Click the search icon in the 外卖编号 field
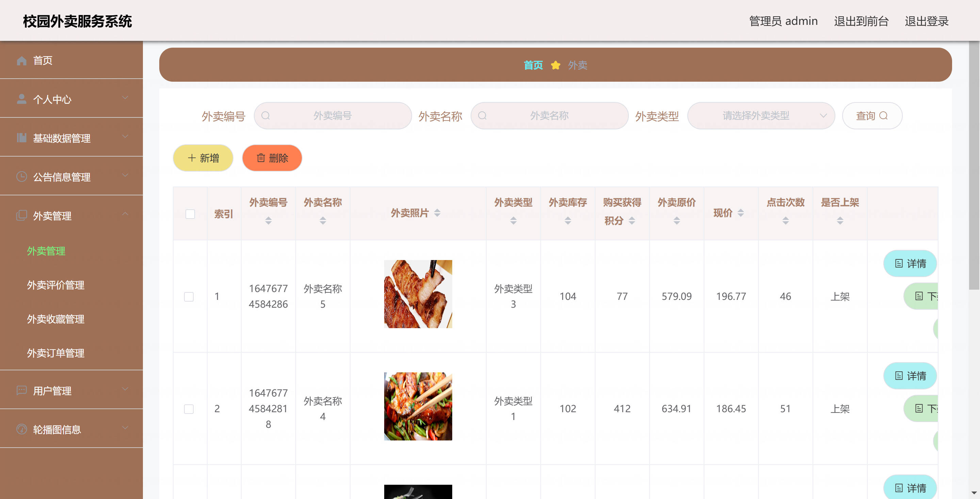The height and width of the screenshot is (499, 980). (265, 116)
